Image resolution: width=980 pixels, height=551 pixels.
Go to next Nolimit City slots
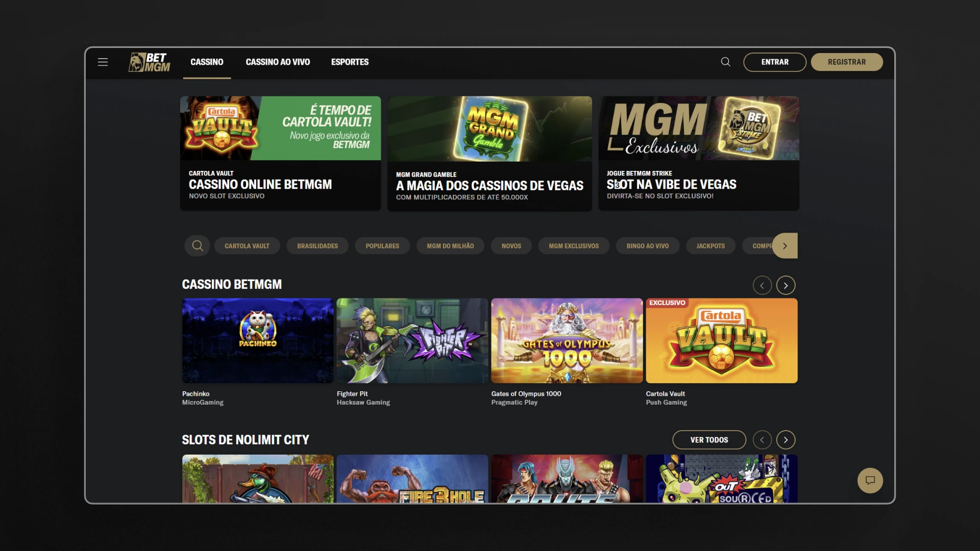[786, 440]
